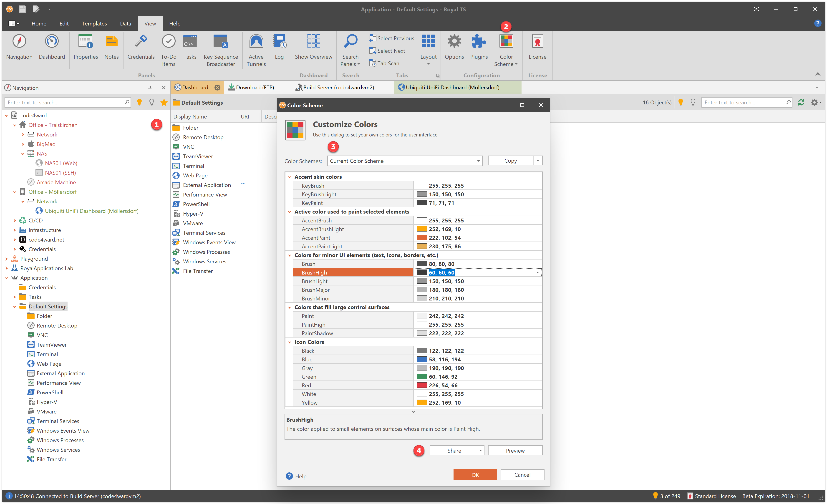Click the filled lightbulb filter in Navigation

coord(139,102)
